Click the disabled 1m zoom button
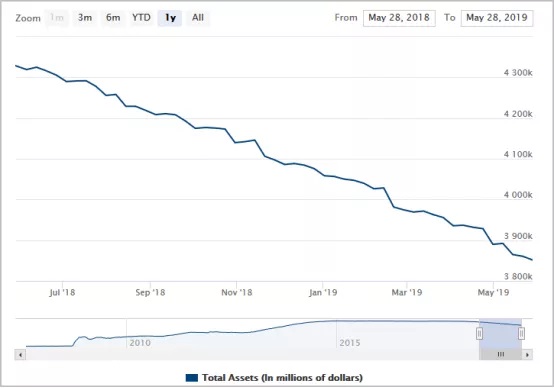554x388 pixels. click(x=57, y=18)
